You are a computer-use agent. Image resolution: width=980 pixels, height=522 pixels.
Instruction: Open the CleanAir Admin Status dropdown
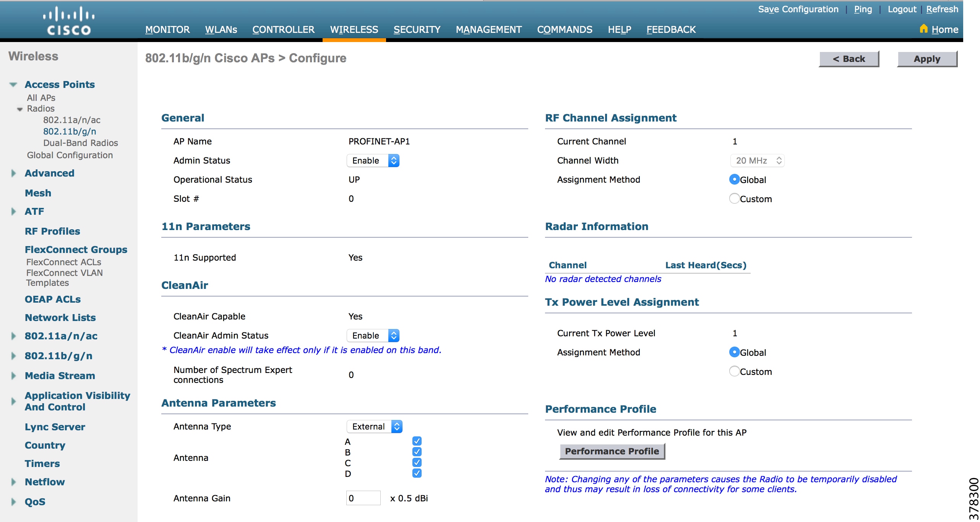(x=373, y=336)
